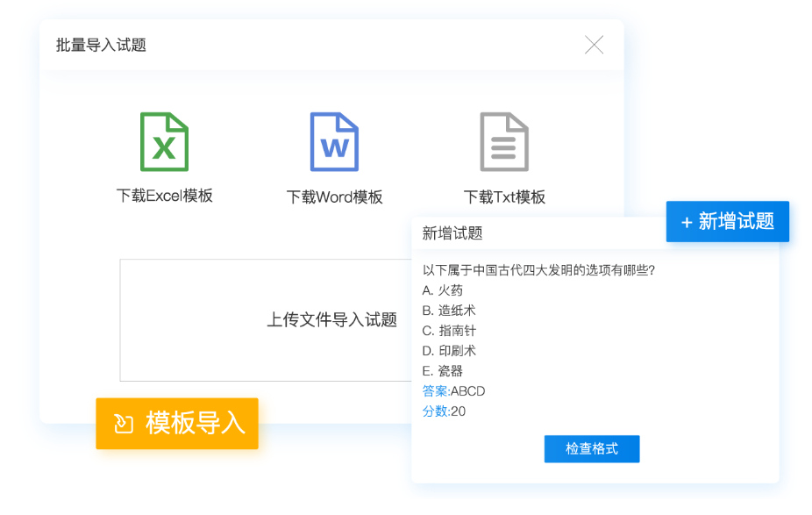Select option B. 造纸术
Viewport: 812px width, 515px height.
coord(448,311)
